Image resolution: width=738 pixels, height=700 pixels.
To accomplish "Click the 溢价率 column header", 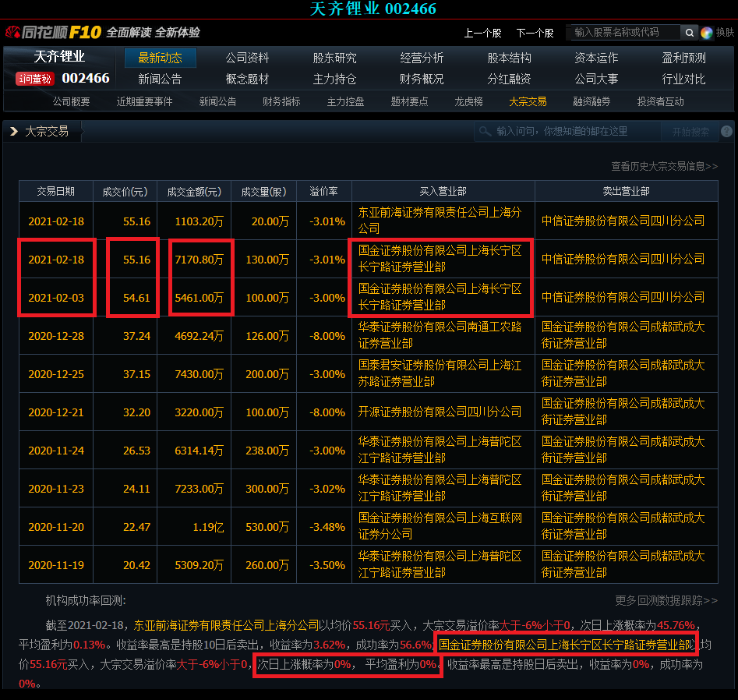I will coord(324,192).
